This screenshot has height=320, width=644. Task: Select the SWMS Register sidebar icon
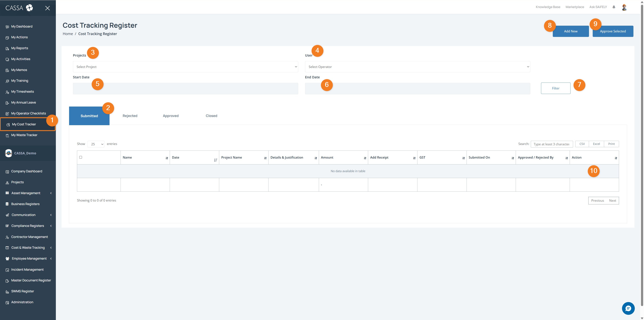7,291
